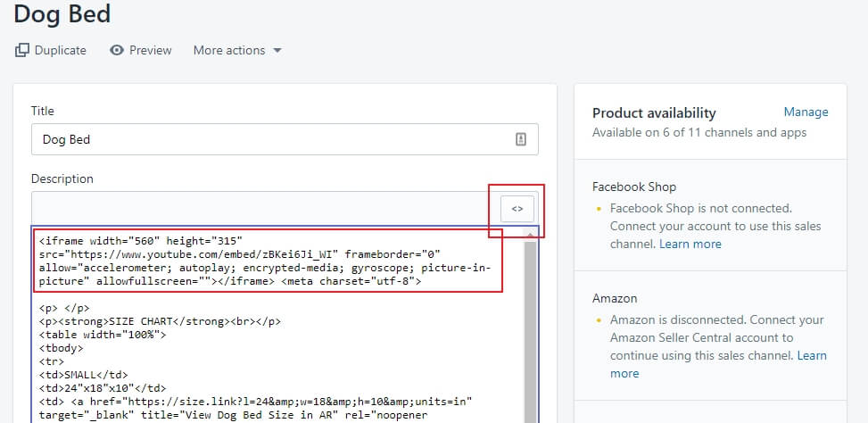The height and width of the screenshot is (423, 868).
Task: Click the Duplicate icon
Action: coord(22,50)
